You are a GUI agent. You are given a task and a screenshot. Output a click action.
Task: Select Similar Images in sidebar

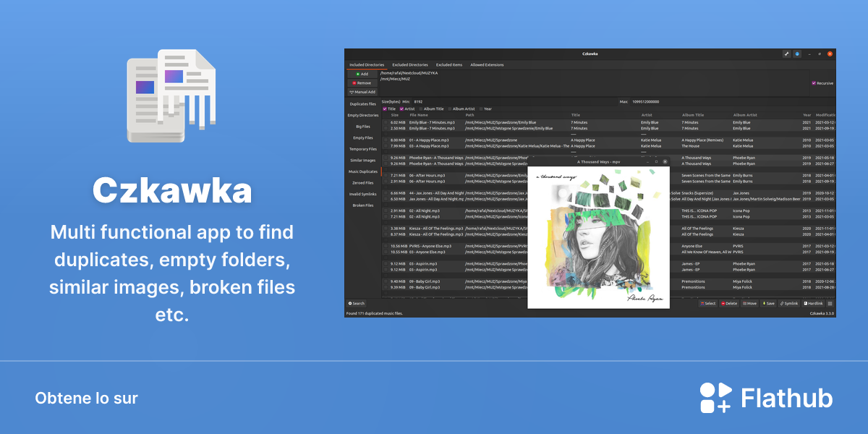coord(362,161)
